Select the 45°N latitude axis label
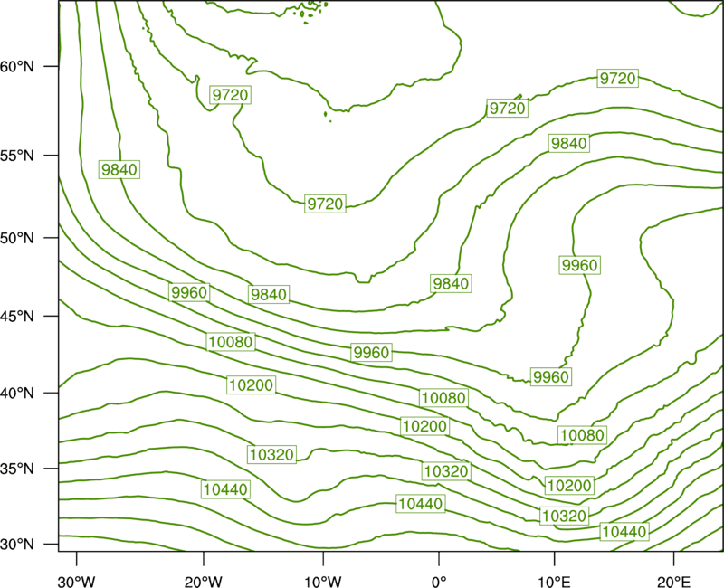 [x=17, y=316]
